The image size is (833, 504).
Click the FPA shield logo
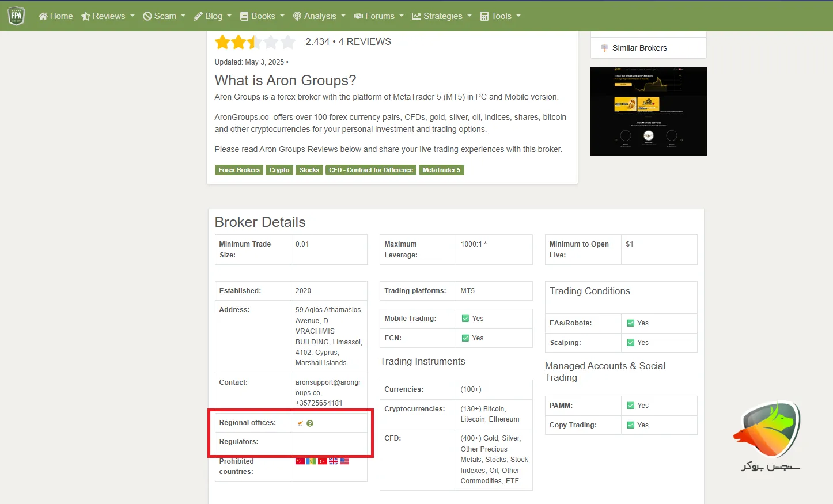point(16,16)
